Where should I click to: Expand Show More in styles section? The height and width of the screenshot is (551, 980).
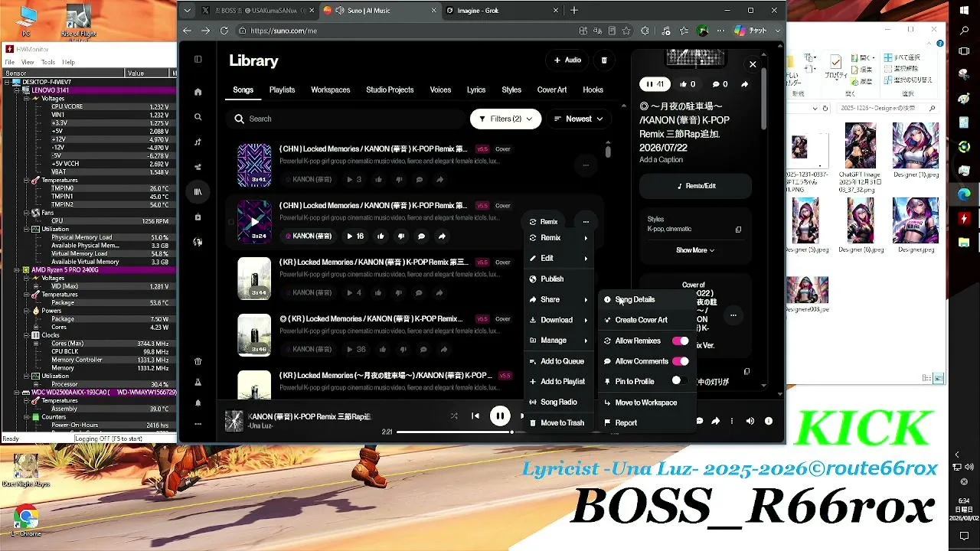click(x=695, y=250)
